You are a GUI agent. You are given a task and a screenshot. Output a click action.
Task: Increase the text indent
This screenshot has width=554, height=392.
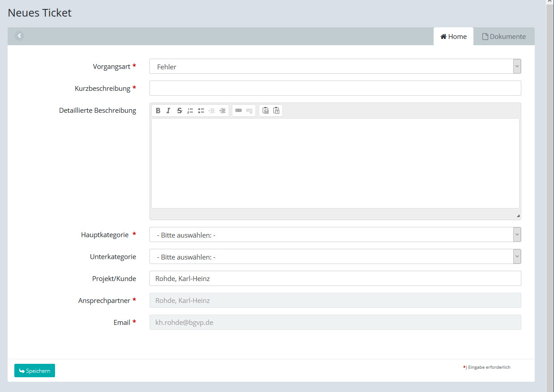click(222, 111)
